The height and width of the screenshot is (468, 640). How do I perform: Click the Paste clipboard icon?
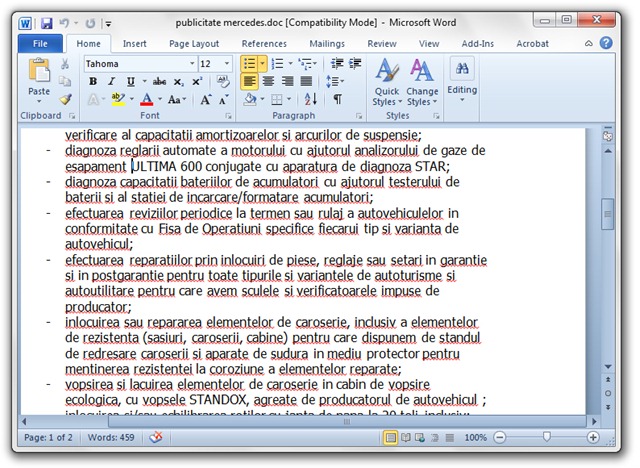pos(39,71)
